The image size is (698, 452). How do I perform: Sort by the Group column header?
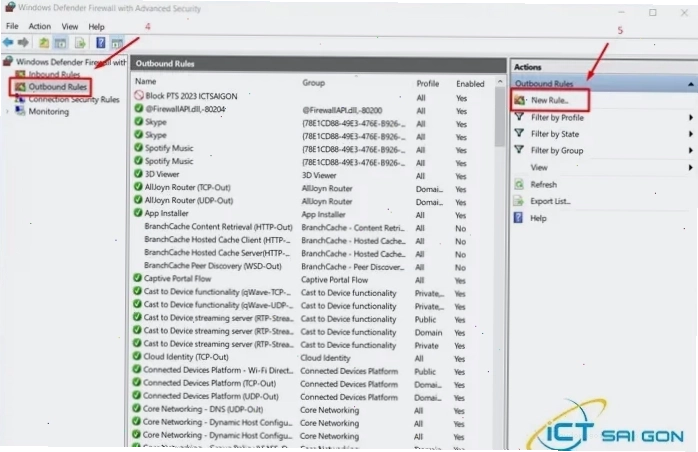pyautogui.click(x=313, y=82)
